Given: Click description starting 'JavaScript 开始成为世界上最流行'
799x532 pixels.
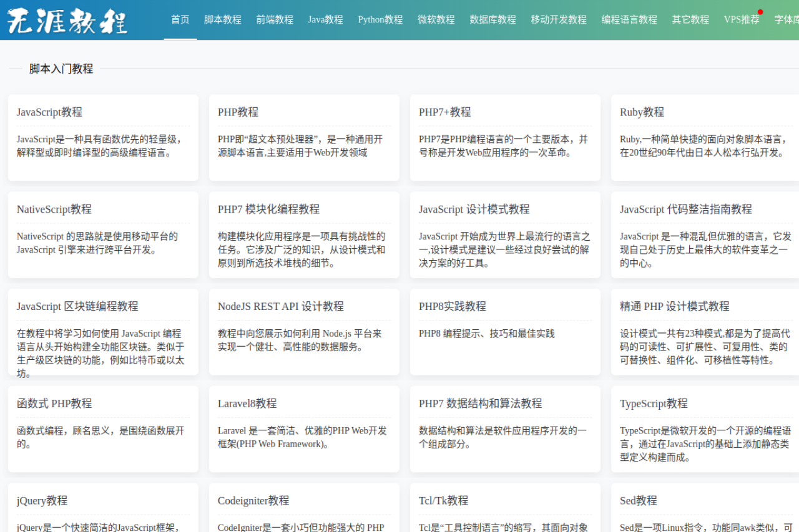Looking at the screenshot, I should (x=504, y=249).
